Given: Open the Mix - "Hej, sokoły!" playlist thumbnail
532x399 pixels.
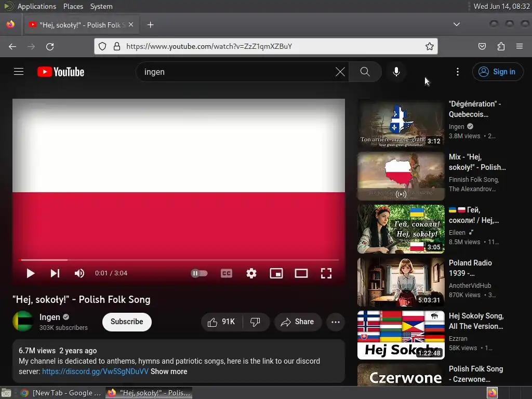Looking at the screenshot, I should [401, 177].
